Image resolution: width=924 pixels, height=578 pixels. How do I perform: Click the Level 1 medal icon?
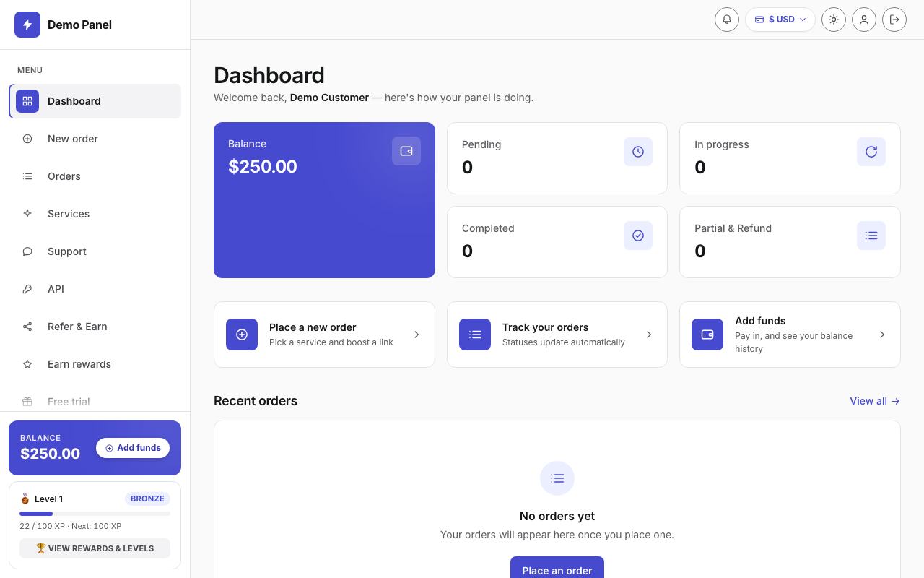(x=25, y=499)
